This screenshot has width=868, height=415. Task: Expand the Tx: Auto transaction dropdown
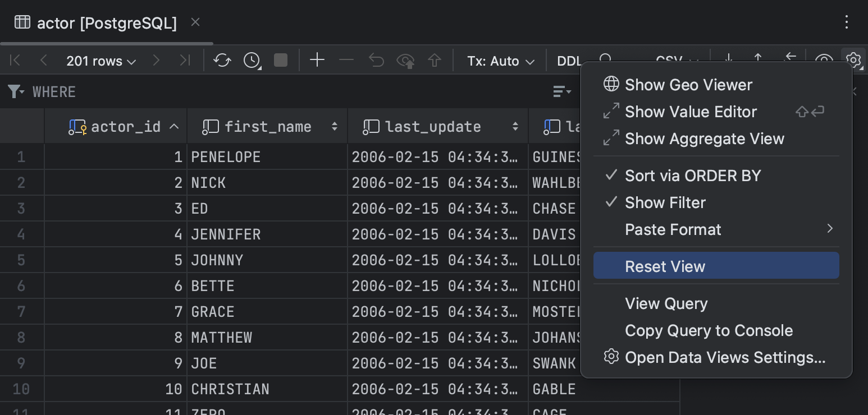499,61
